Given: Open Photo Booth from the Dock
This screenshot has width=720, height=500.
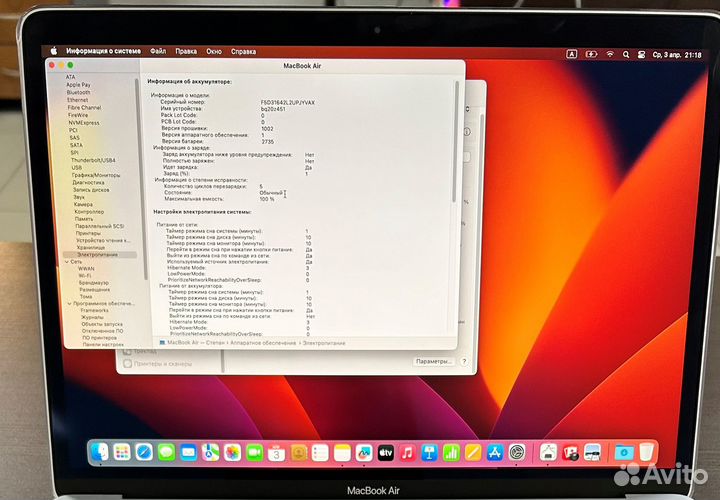Looking at the screenshot, I should tap(570, 453).
